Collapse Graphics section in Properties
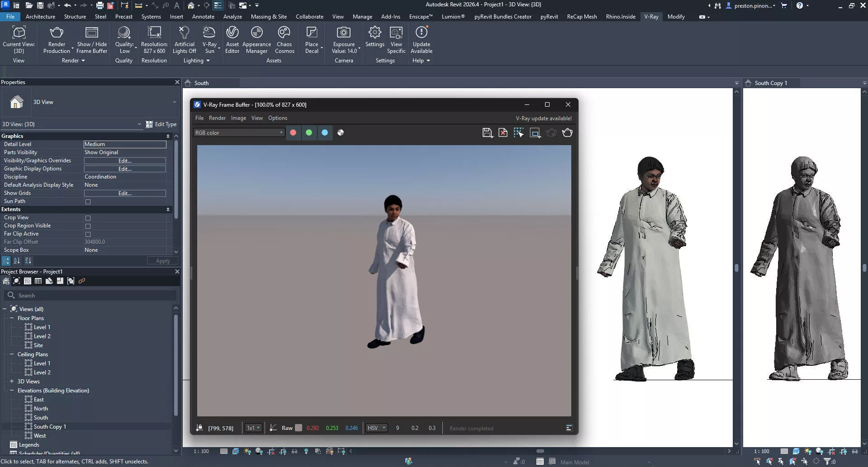Screen dimensions: 868x467 168,136
